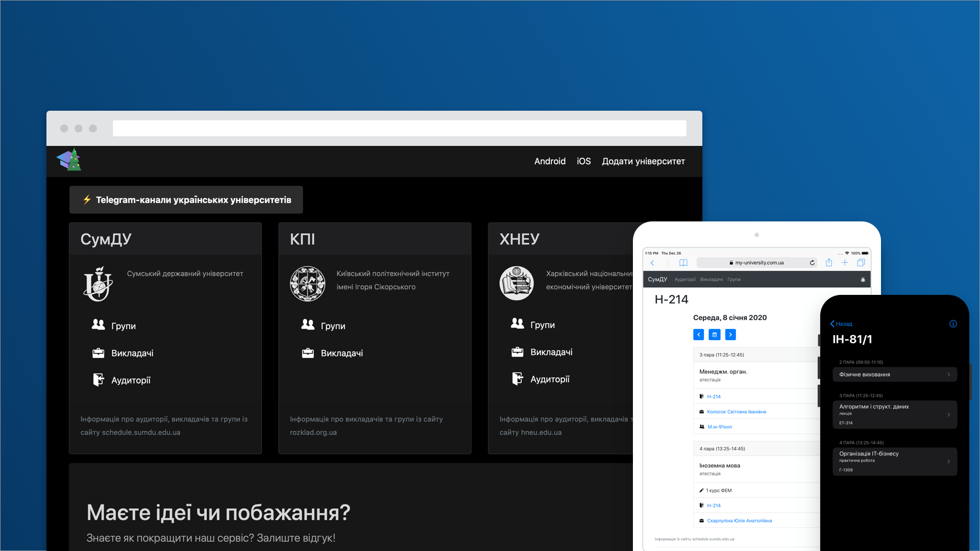
Task: Open Н-214 link under Іноземна мова
Action: (x=714, y=506)
